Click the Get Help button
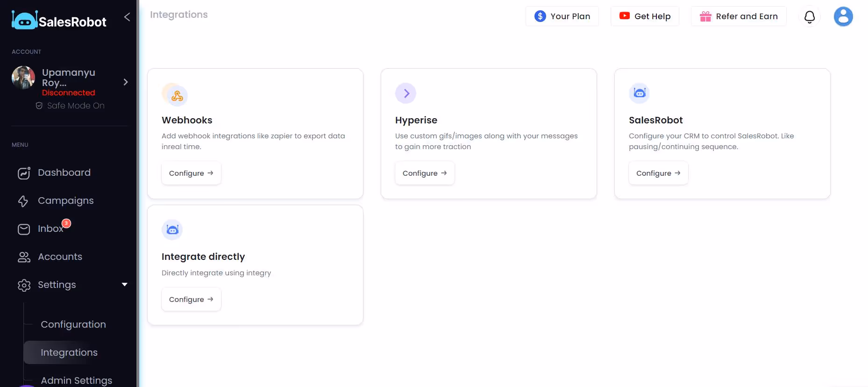The height and width of the screenshot is (387, 868). (x=645, y=16)
